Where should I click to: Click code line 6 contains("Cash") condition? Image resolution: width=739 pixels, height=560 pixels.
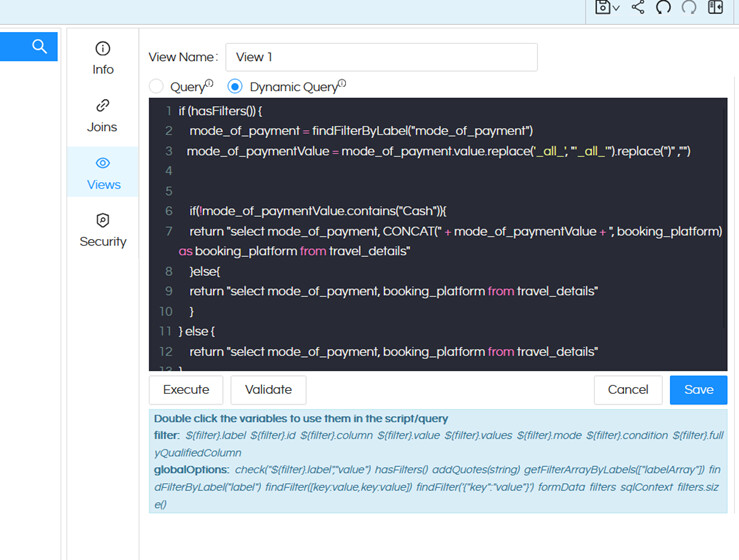[x=318, y=211]
